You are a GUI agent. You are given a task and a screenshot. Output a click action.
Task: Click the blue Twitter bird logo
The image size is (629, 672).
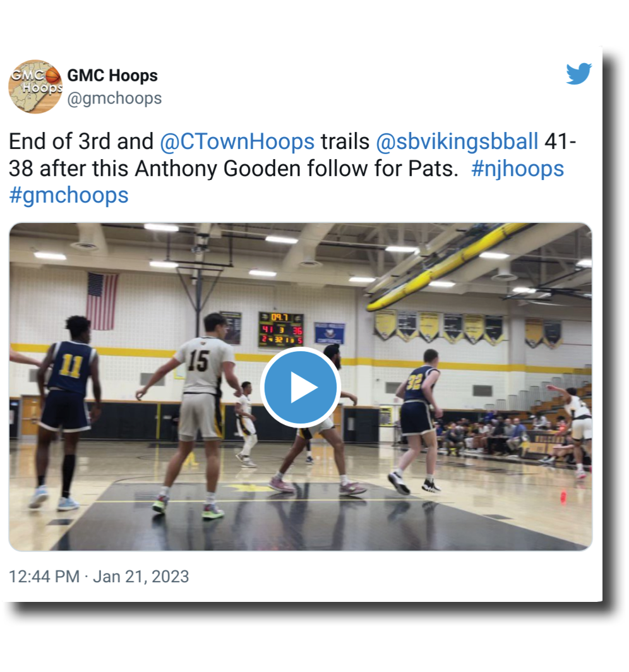click(x=578, y=74)
